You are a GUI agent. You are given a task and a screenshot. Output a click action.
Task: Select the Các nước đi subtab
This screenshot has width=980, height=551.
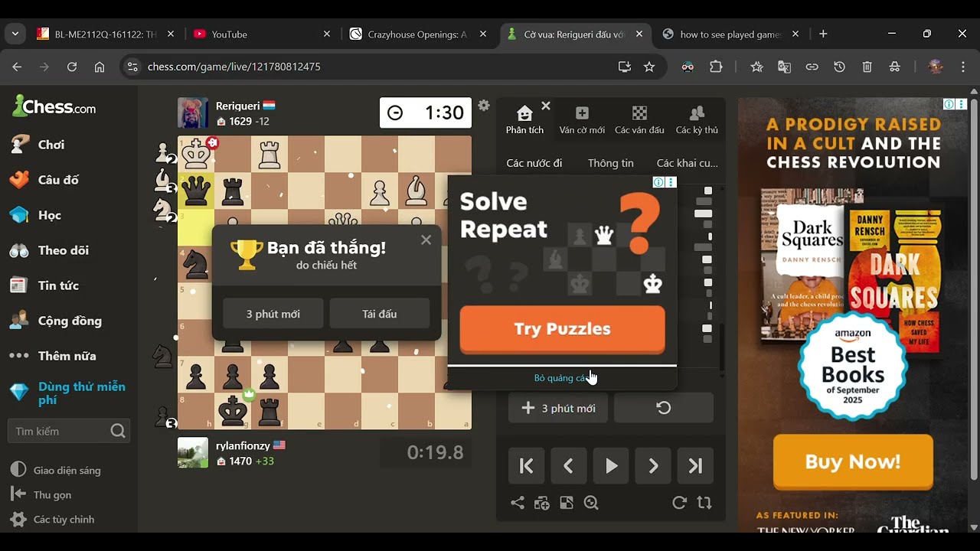click(x=534, y=163)
